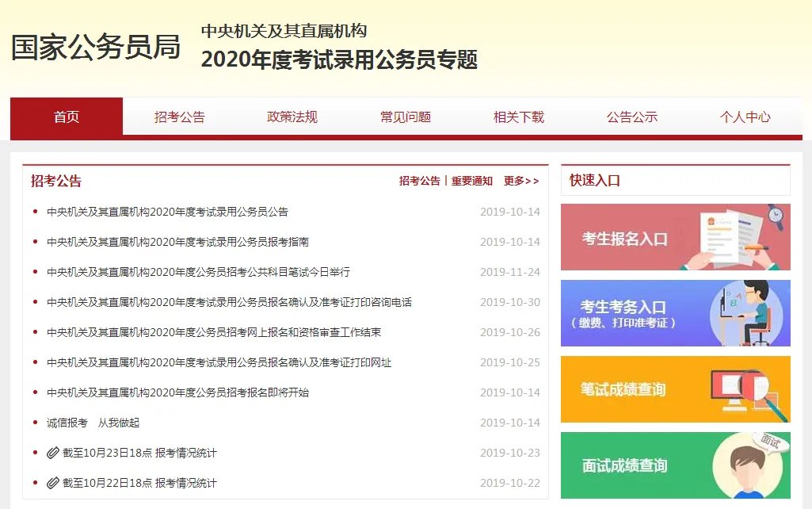Open the 相关下载 tab
The image size is (812, 509).
point(517,117)
